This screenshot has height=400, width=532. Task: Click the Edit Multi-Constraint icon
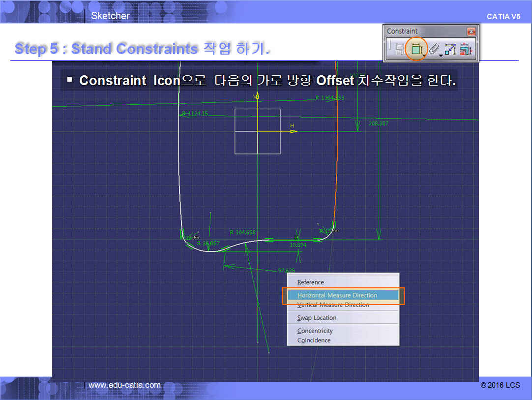pyautogui.click(x=465, y=49)
